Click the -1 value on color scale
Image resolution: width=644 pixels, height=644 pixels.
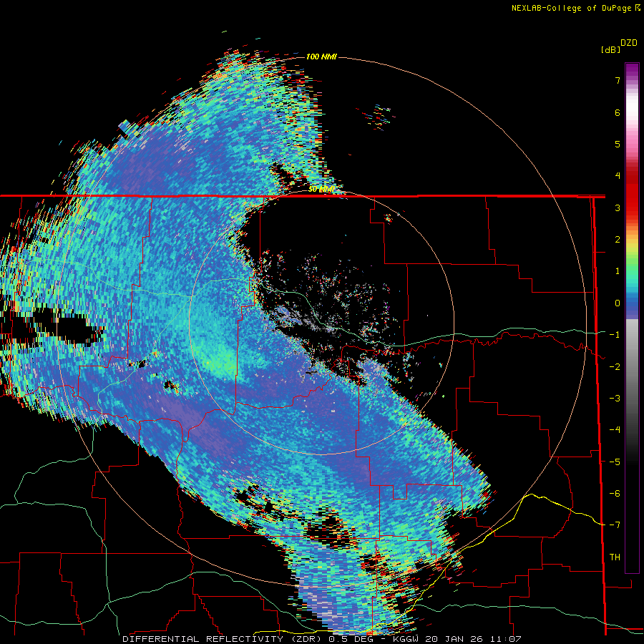[x=615, y=335]
